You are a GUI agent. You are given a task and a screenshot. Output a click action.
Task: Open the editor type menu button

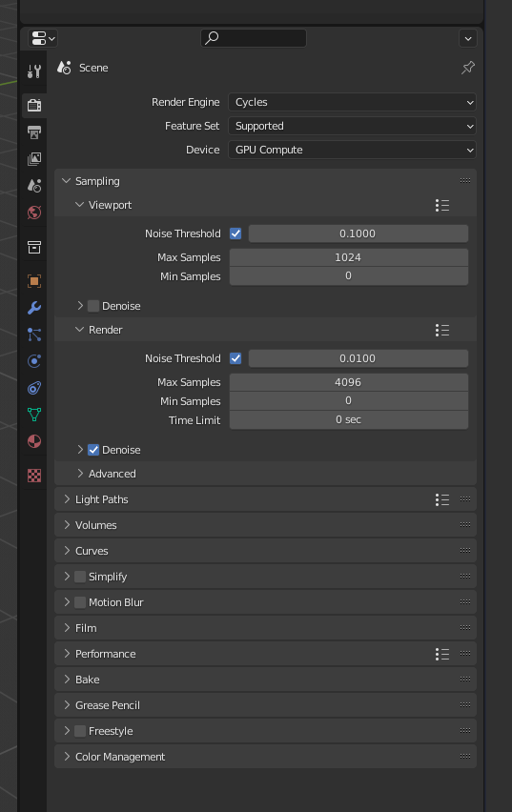[x=43, y=38]
